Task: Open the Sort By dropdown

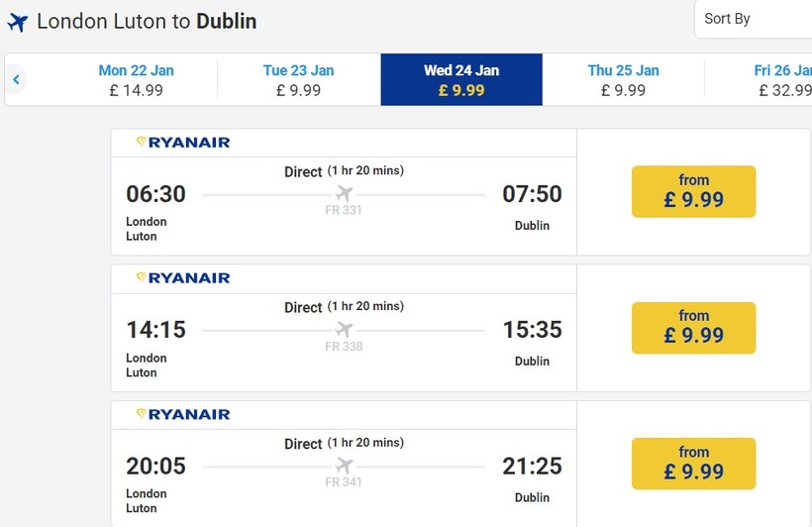Action: click(x=753, y=19)
